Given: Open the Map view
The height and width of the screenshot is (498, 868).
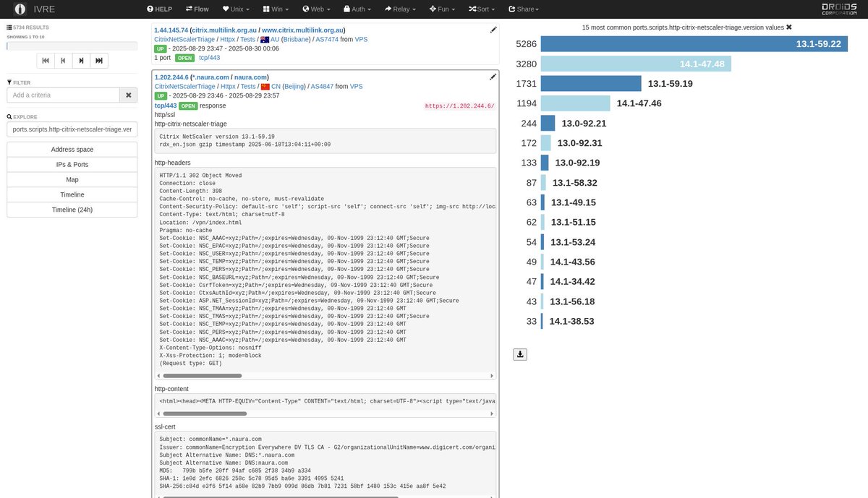Looking at the screenshot, I should (72, 179).
